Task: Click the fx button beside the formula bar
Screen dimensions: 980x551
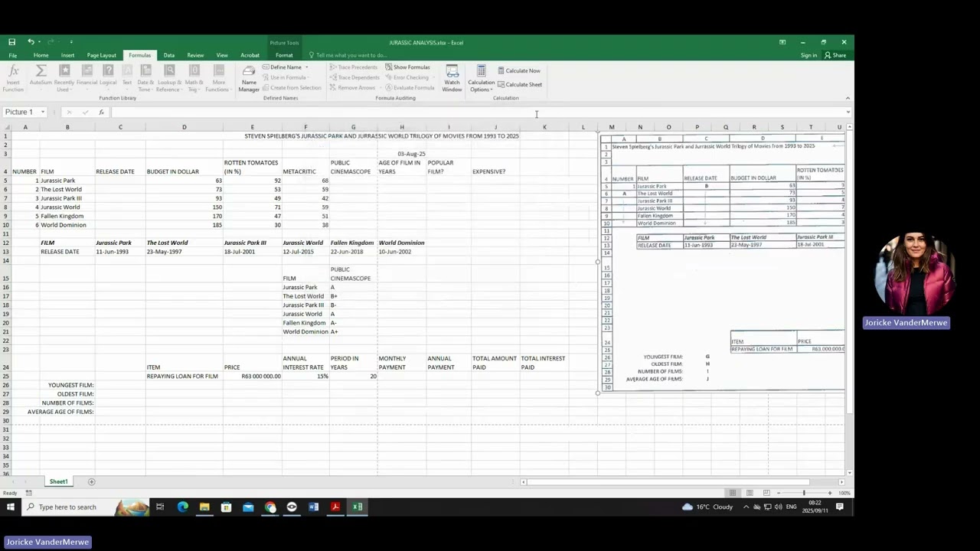Action: [101, 112]
